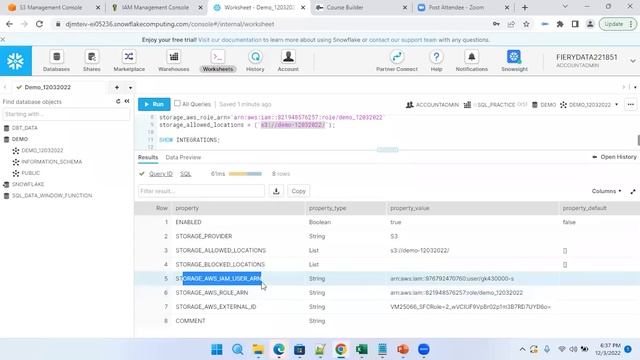
Task: Open the Help menu
Action: click(436, 61)
